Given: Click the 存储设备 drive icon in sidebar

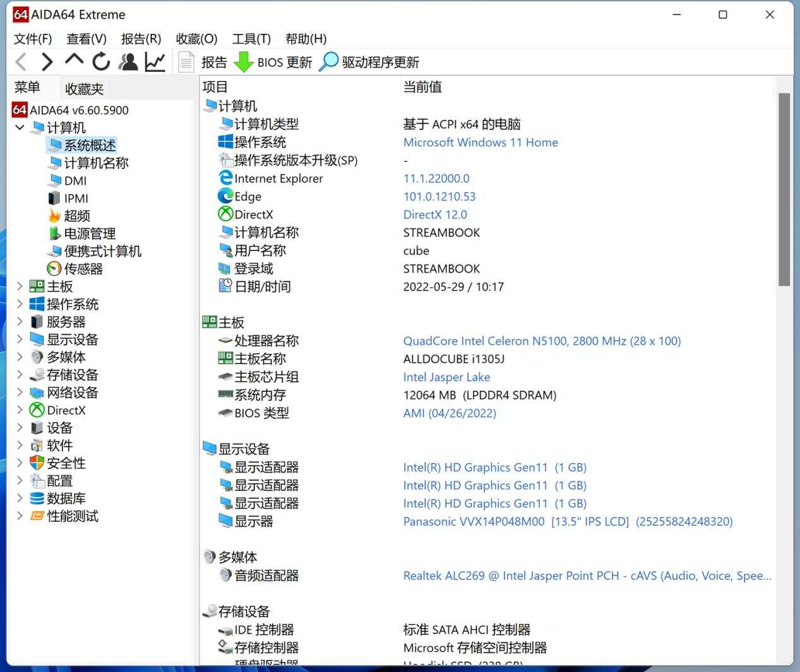Looking at the screenshot, I should pos(37,375).
